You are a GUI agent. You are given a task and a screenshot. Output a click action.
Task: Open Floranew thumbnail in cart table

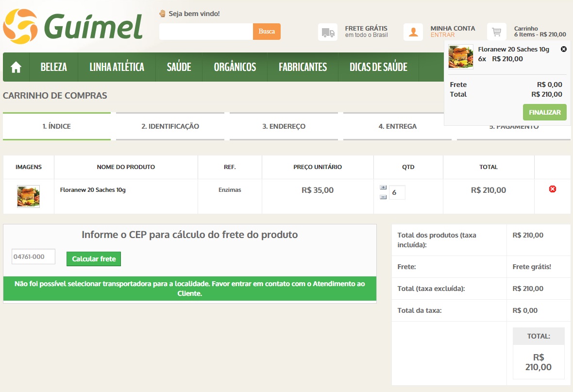click(29, 196)
